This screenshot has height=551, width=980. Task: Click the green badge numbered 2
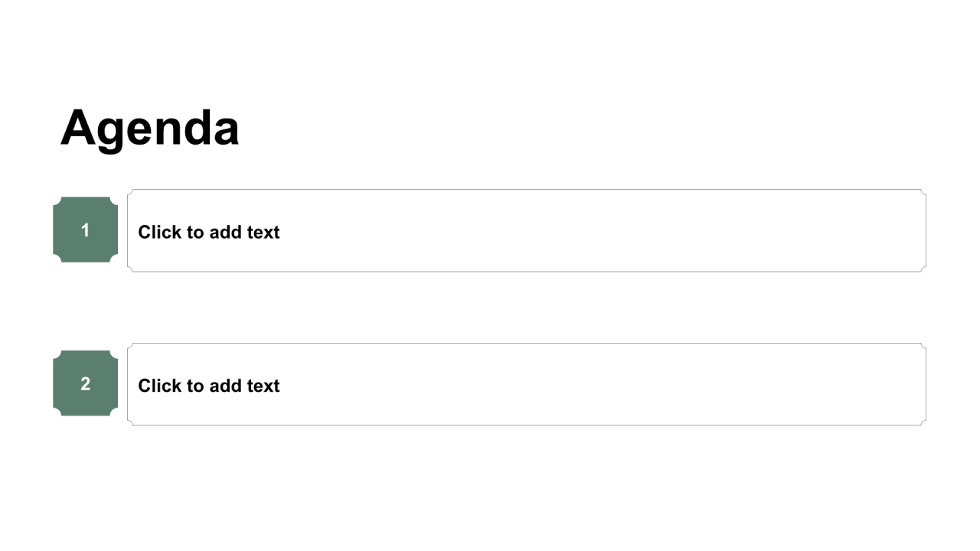pos(85,383)
